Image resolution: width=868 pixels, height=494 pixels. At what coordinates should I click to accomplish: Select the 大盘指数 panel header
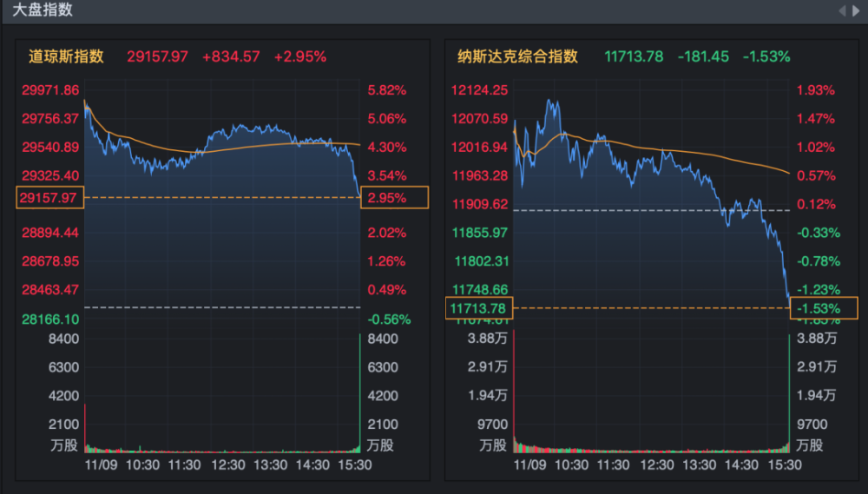[x=43, y=10]
